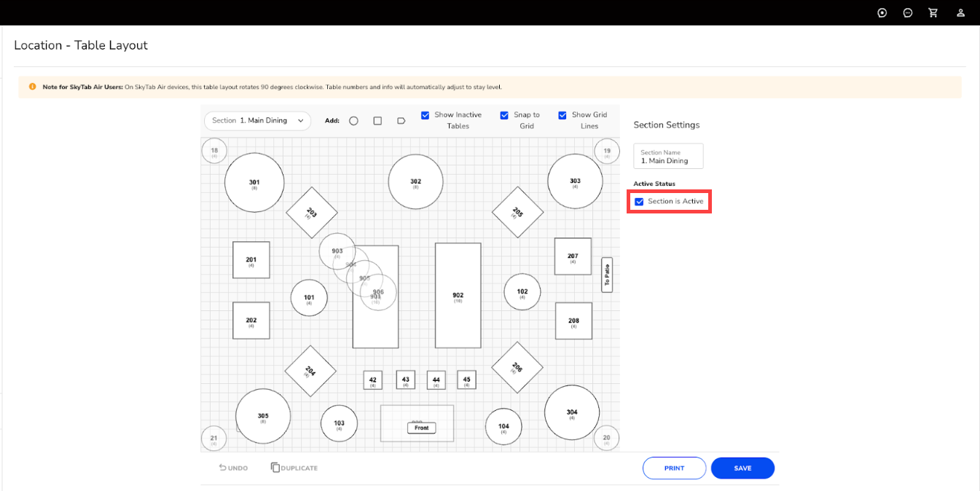Toggle Show Grid Lines checkbox

[x=562, y=115]
